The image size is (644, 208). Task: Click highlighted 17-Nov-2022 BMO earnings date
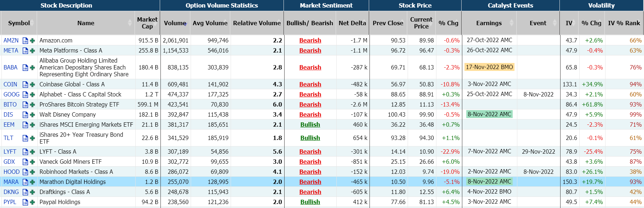pos(489,67)
